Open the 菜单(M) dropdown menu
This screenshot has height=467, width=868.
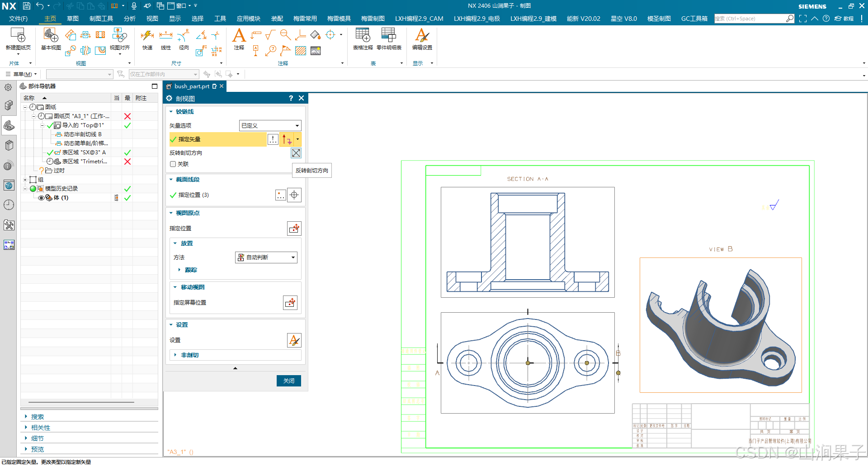pyautogui.click(x=21, y=74)
